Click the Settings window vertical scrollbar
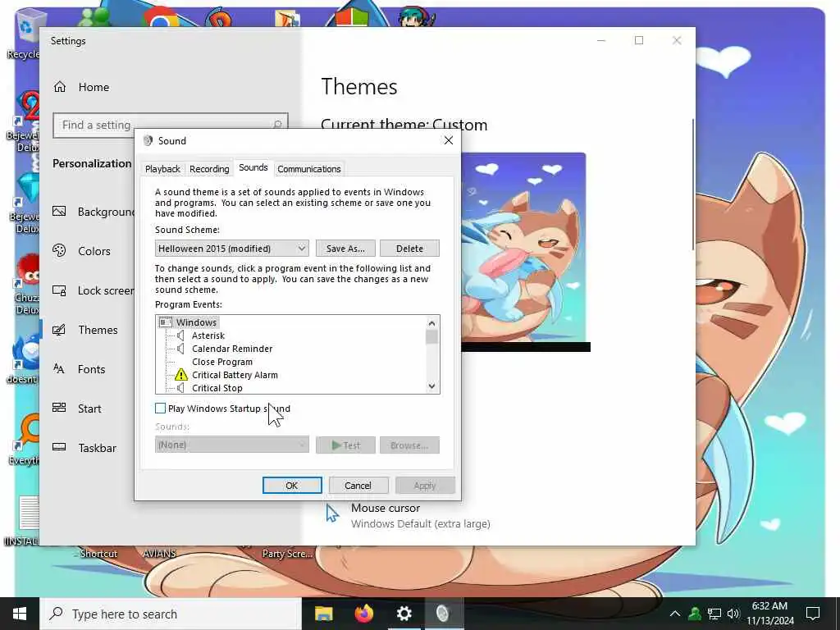840x630 pixels. click(x=693, y=185)
